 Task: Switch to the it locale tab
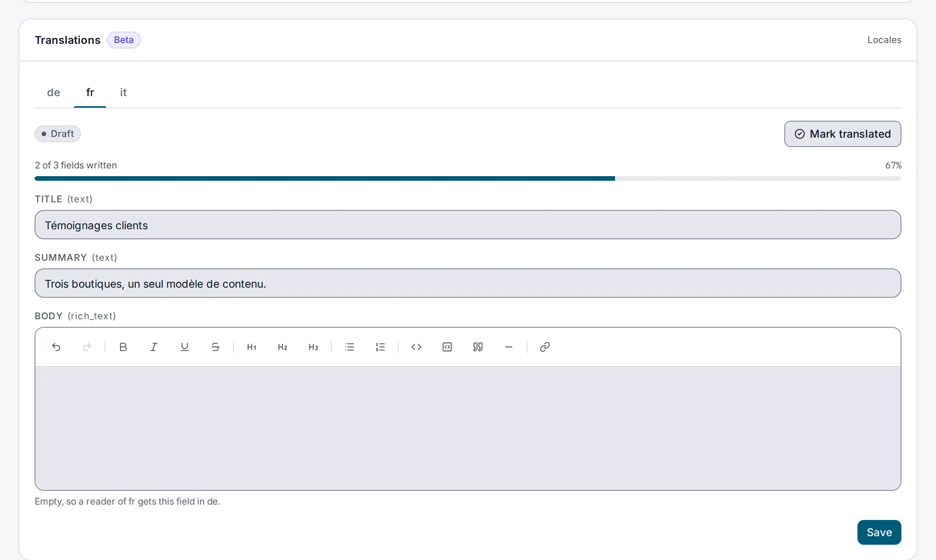[x=123, y=92]
